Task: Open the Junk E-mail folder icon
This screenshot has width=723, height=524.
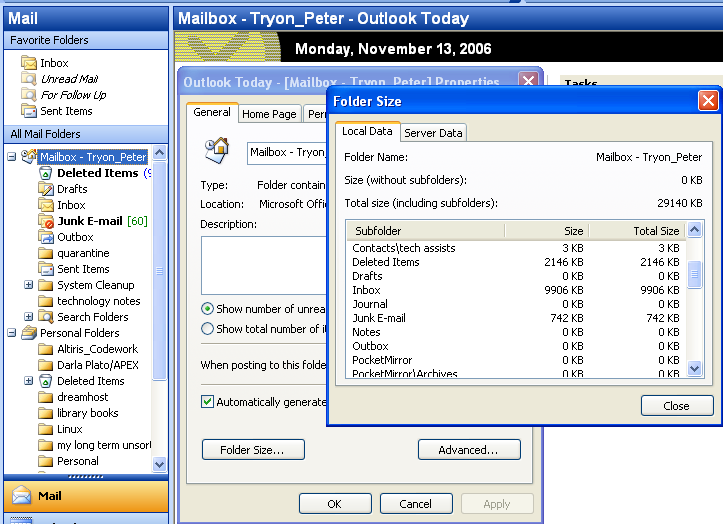Action: click(x=46, y=221)
